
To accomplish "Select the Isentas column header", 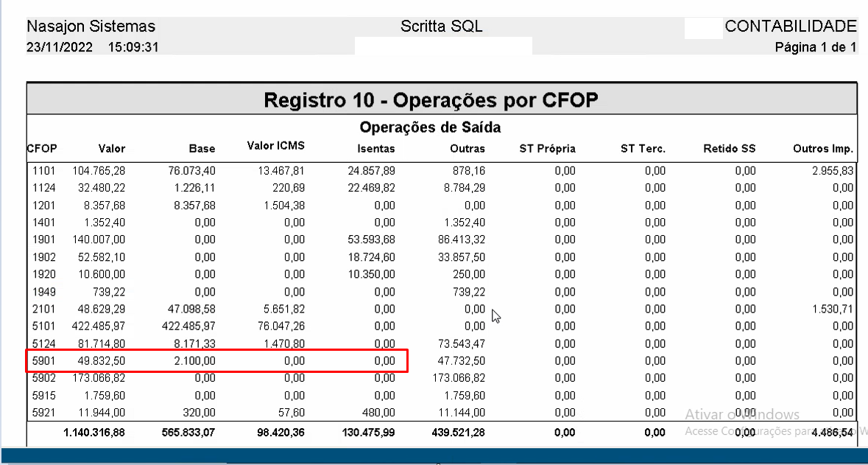I will [376, 149].
